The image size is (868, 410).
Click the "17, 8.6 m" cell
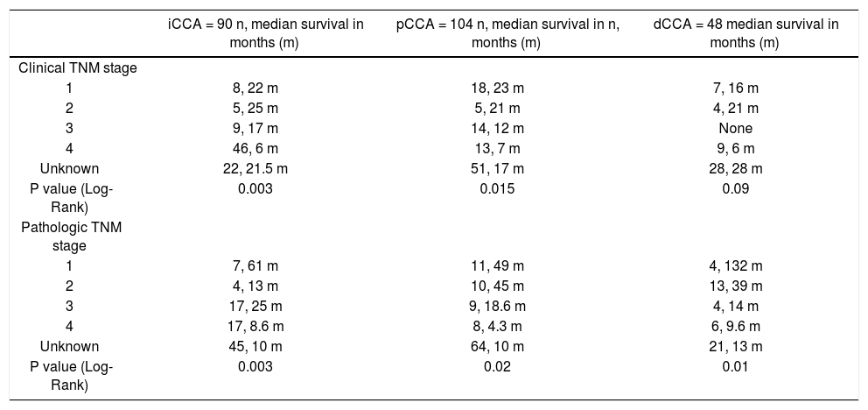(265, 327)
